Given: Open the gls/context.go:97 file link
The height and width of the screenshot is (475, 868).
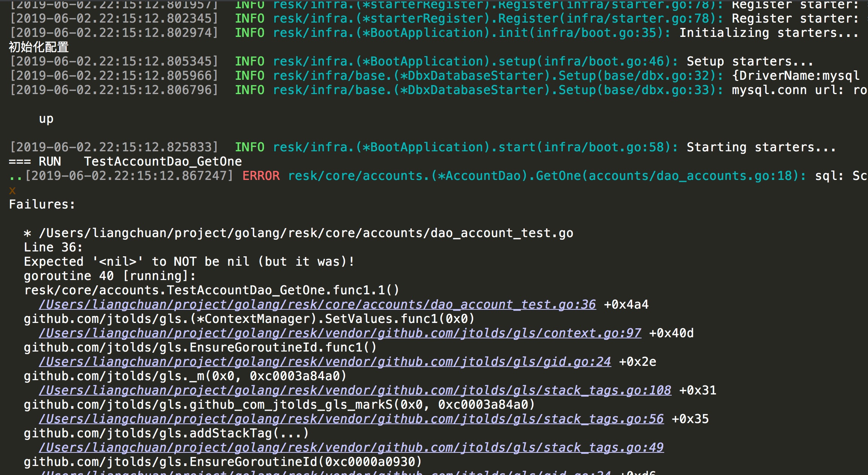Looking at the screenshot, I should tap(340, 333).
